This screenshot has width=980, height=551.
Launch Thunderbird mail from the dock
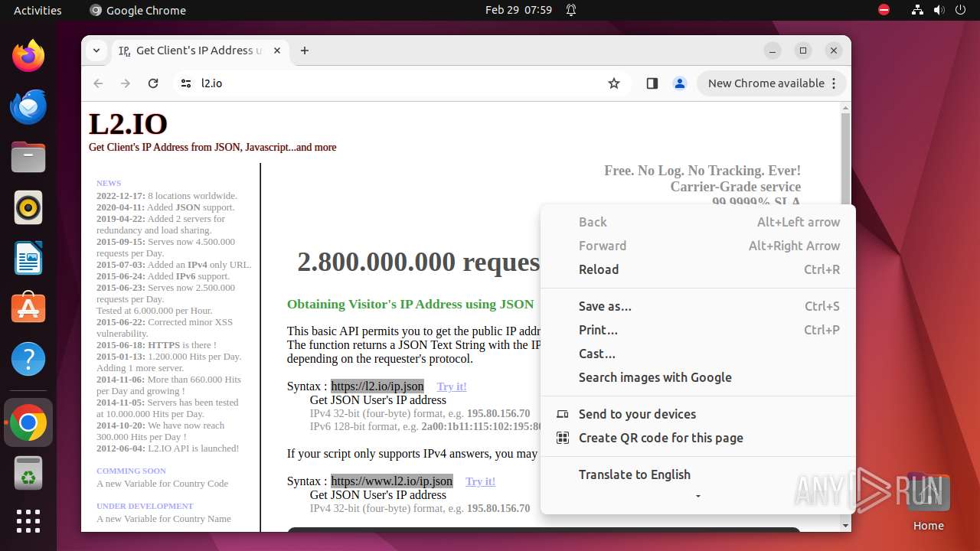[x=28, y=106]
